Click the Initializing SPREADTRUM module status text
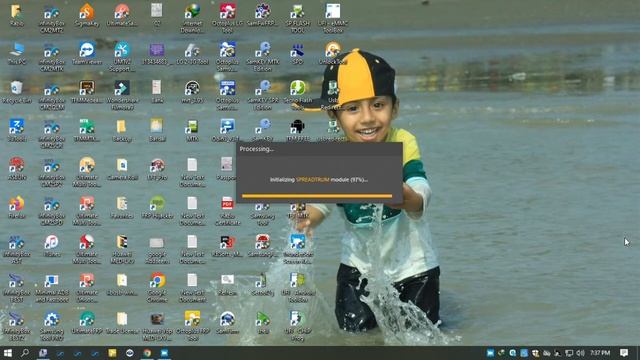Image resolution: width=640 pixels, height=360 pixels. [x=319, y=180]
